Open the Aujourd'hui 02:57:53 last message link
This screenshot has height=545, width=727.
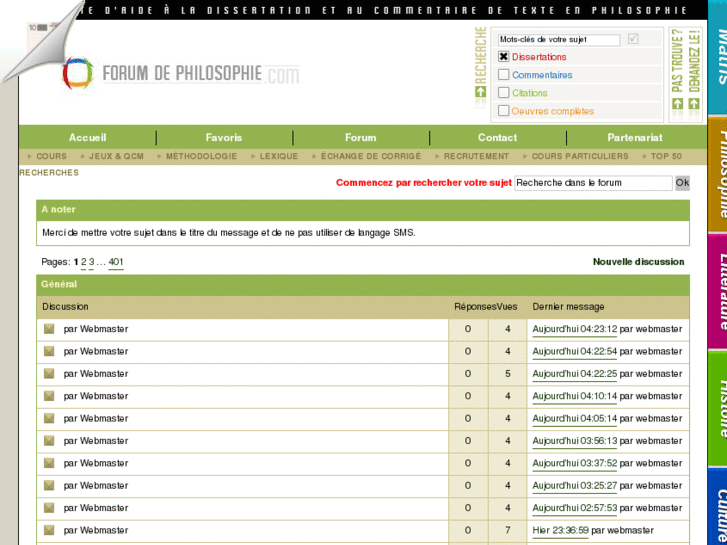pyautogui.click(x=574, y=507)
